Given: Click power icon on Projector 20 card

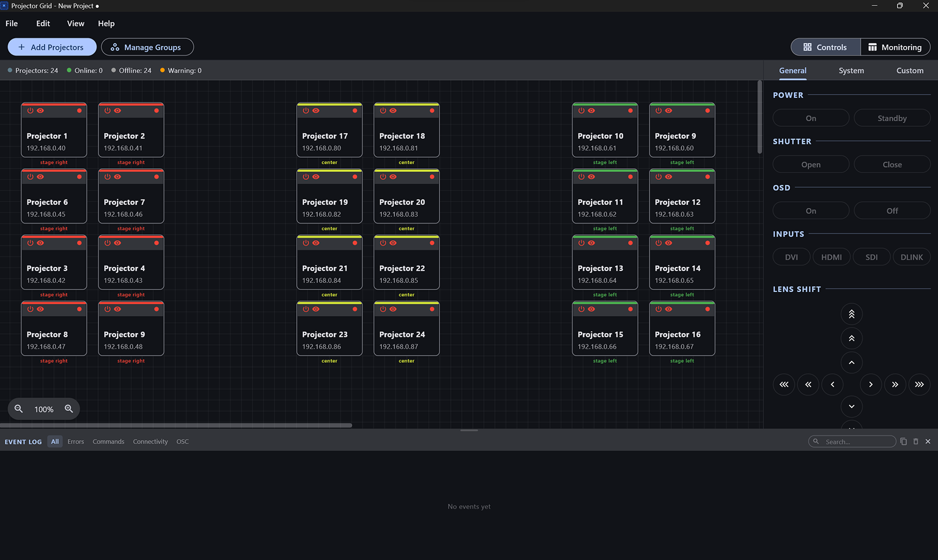Looking at the screenshot, I should click(x=383, y=176).
